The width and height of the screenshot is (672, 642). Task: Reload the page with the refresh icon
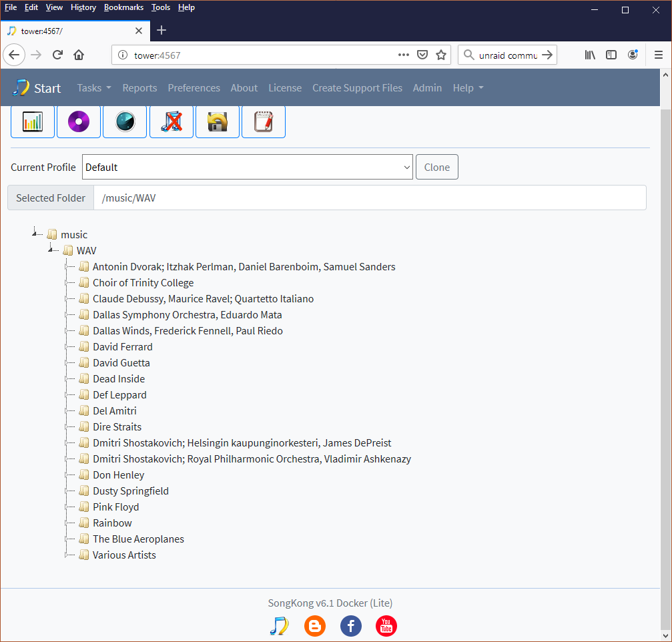tap(57, 55)
